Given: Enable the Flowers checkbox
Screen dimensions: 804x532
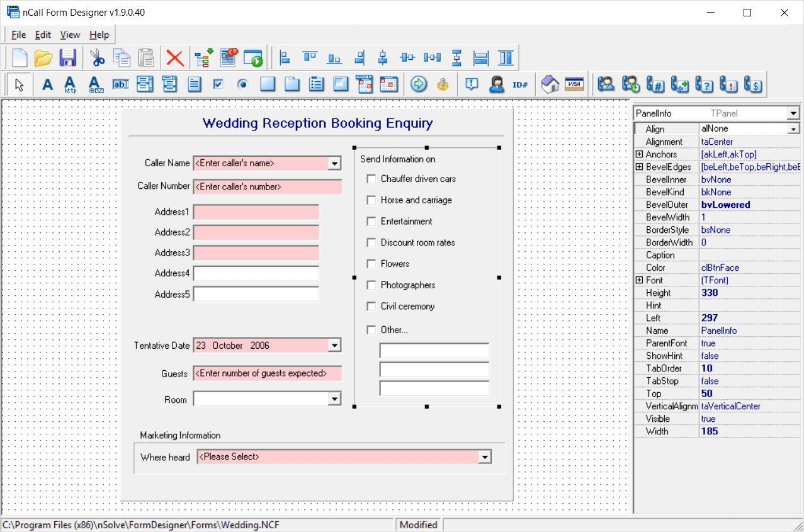Looking at the screenshot, I should pos(371,264).
